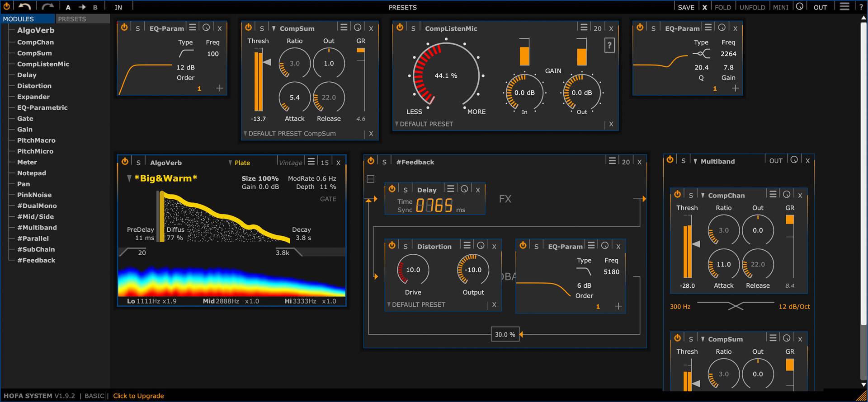Expand the Big&Warm preset dropdown

pos(129,178)
